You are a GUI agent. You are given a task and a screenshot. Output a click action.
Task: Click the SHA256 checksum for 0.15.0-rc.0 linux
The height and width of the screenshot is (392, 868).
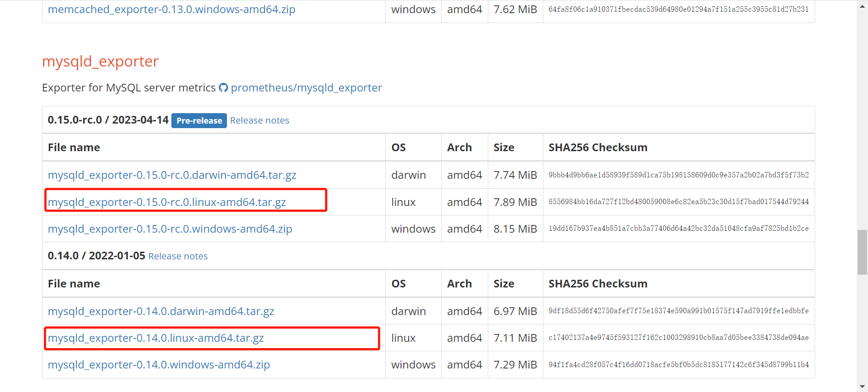click(679, 202)
